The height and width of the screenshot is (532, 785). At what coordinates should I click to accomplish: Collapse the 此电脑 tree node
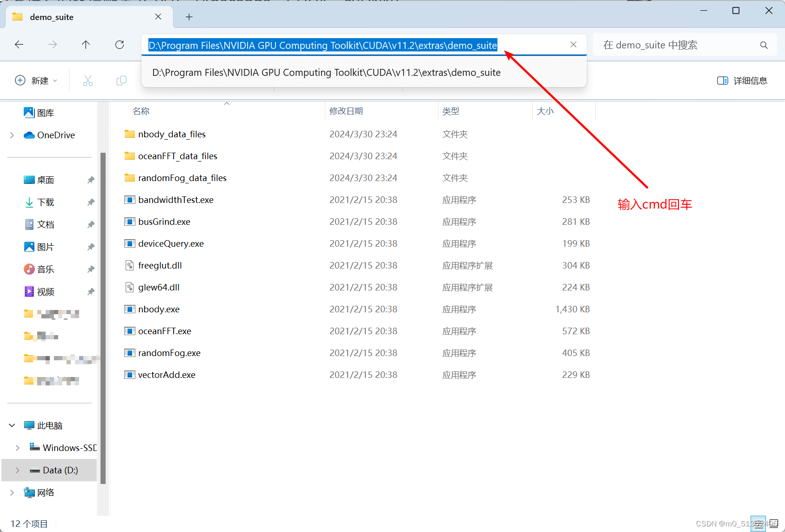tap(12, 425)
